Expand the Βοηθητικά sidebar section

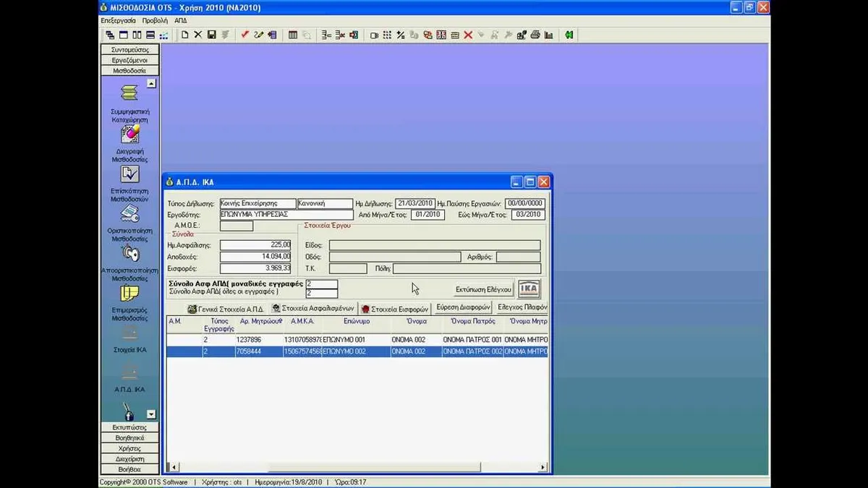coord(129,438)
